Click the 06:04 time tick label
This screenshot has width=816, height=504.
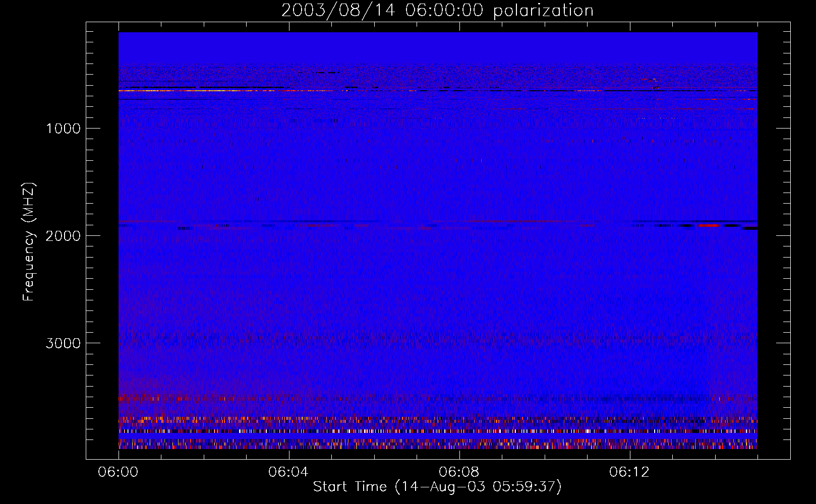point(288,472)
